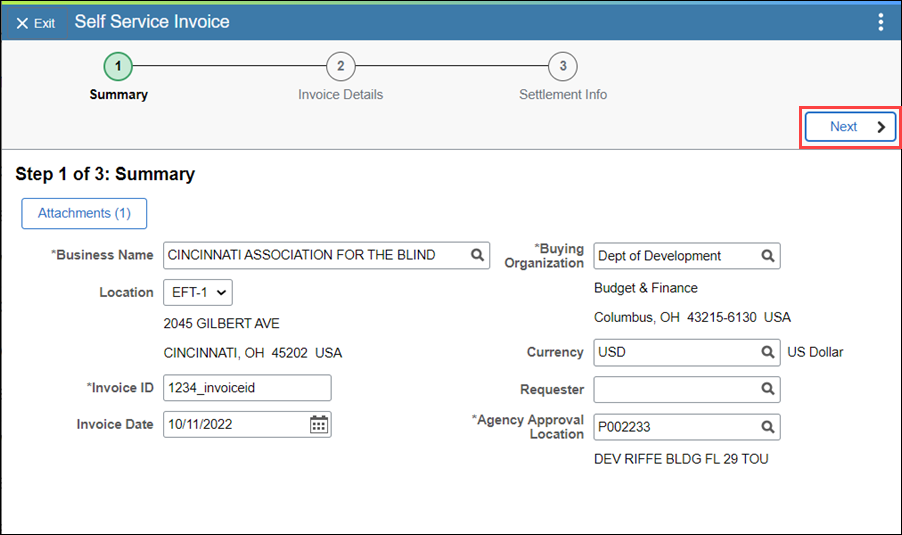Click into the Invoice ID field

point(247,388)
